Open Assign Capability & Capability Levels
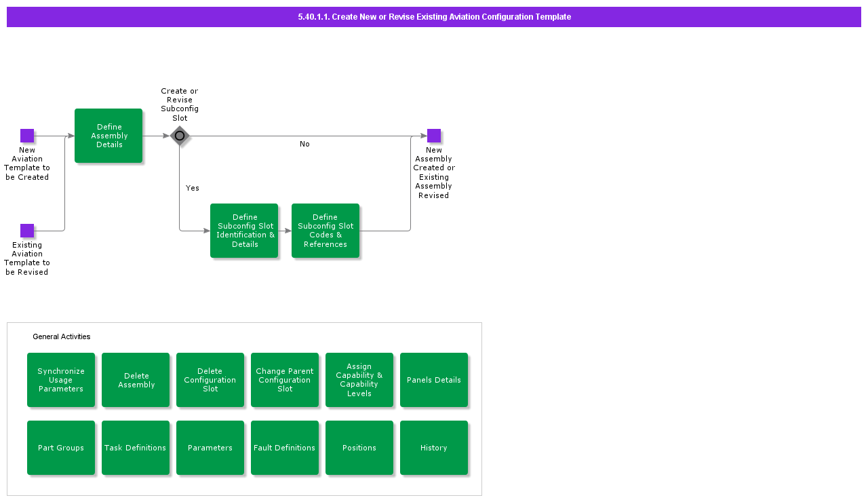The width and height of the screenshot is (868, 502). [x=359, y=380]
